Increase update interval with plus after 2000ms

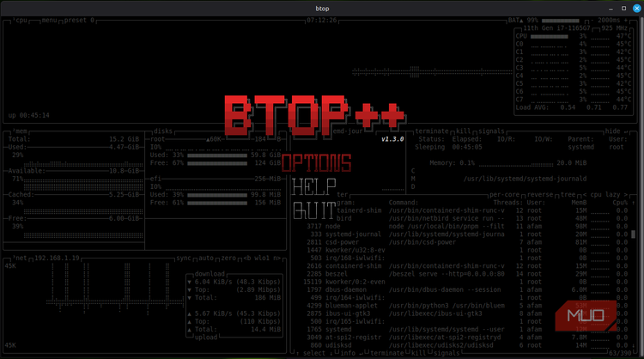coord(626,20)
